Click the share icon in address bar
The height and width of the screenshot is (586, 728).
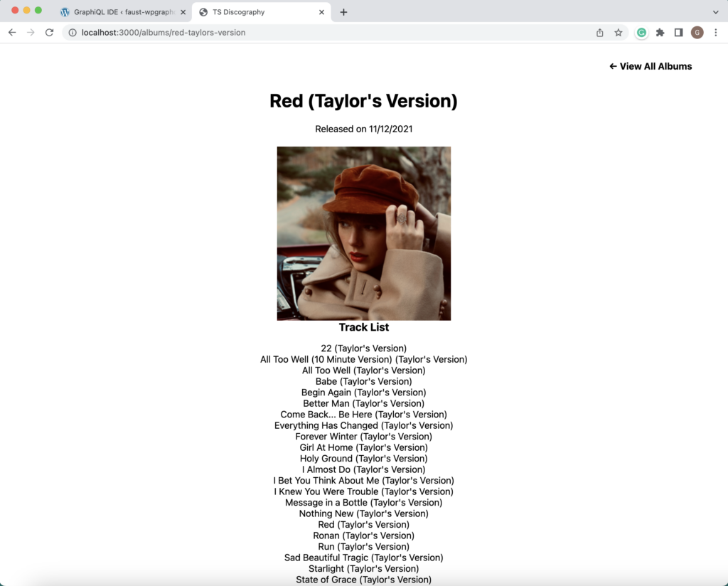[x=600, y=33]
